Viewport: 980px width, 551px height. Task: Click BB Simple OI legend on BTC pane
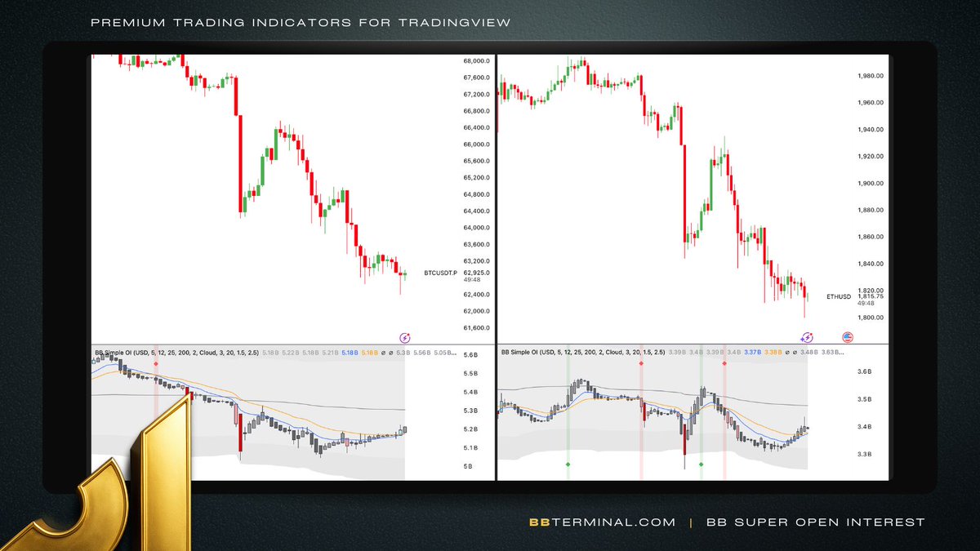point(177,353)
